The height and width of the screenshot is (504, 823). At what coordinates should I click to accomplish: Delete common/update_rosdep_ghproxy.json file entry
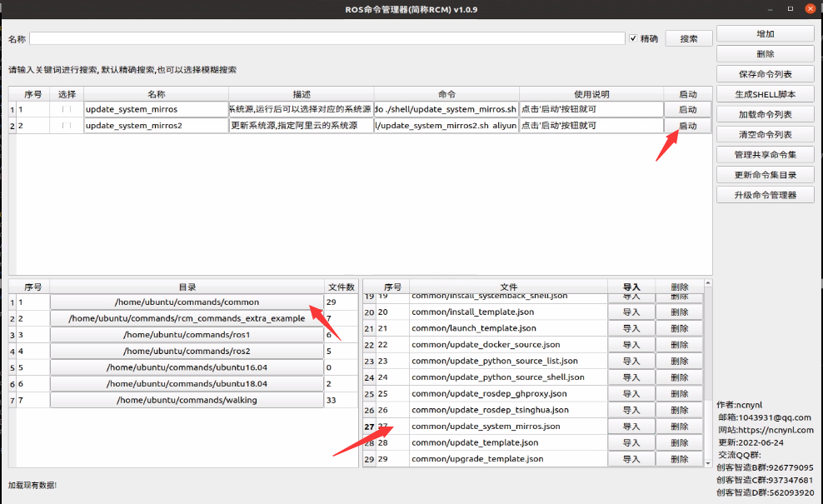tap(679, 393)
